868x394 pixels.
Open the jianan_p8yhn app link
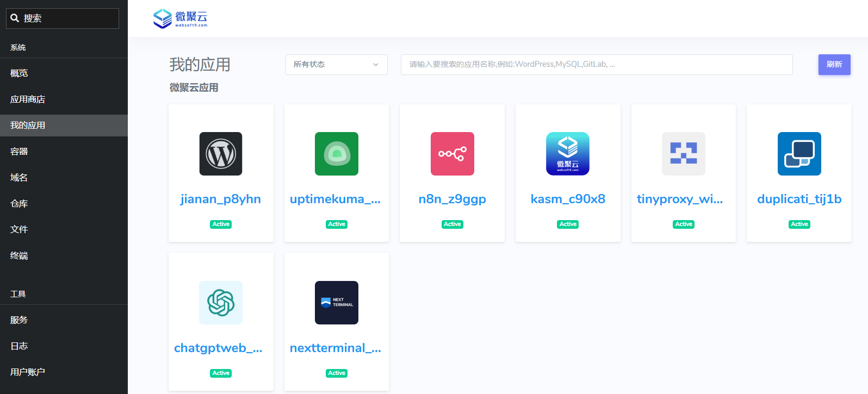tap(221, 199)
